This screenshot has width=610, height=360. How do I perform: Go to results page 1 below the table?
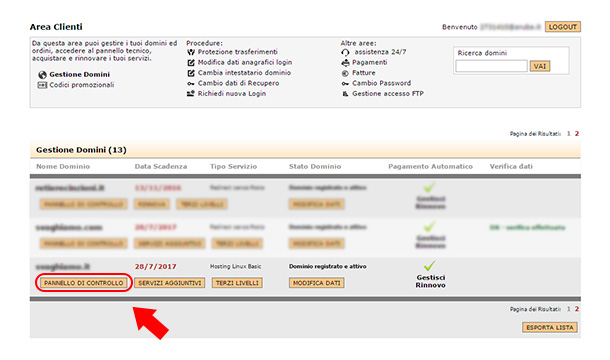click(x=568, y=309)
